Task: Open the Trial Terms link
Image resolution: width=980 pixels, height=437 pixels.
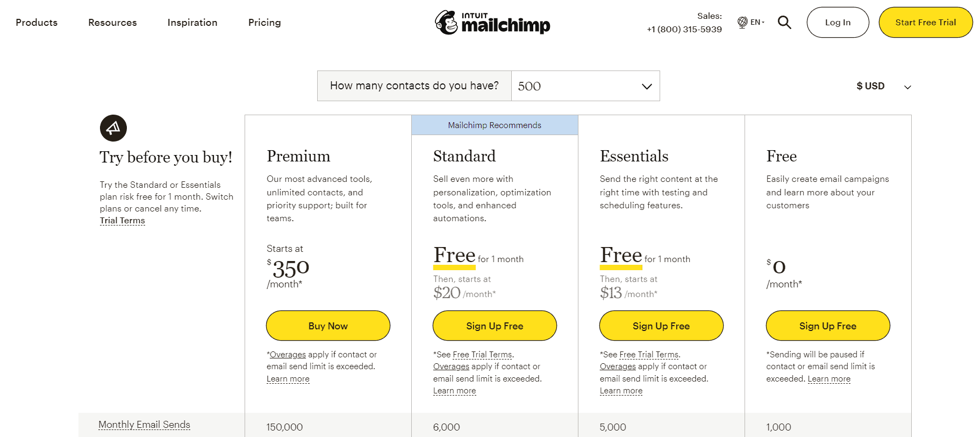Action: point(123,221)
